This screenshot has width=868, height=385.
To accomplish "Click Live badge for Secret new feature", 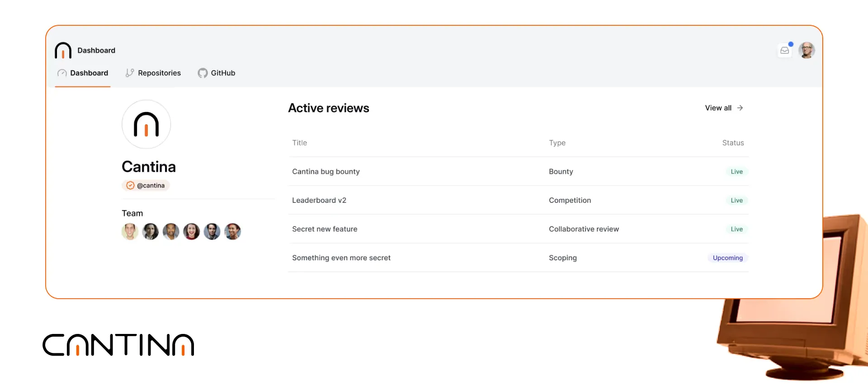I will click(736, 229).
